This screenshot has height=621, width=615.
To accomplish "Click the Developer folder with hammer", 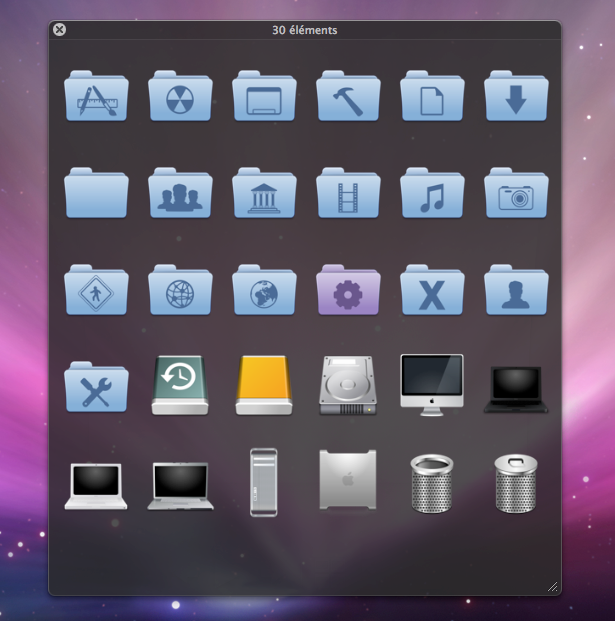I will coord(348,96).
